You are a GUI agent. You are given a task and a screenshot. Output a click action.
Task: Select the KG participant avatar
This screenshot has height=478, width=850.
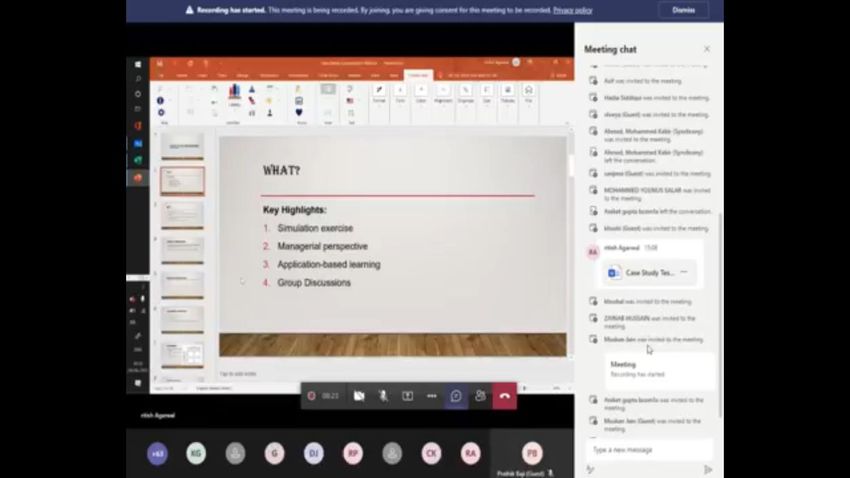196,453
